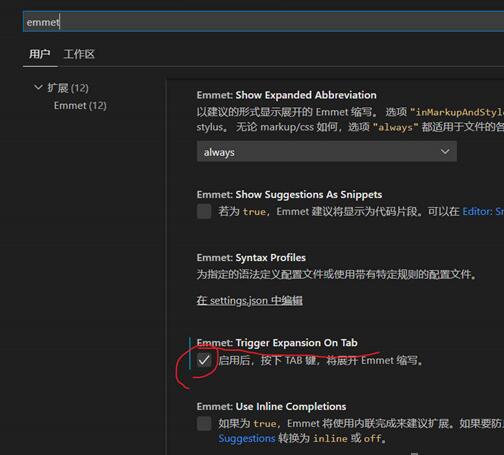Open the Suggestions link under Use Inline Completions
Viewport: 504px width, 455px height.
point(247,438)
